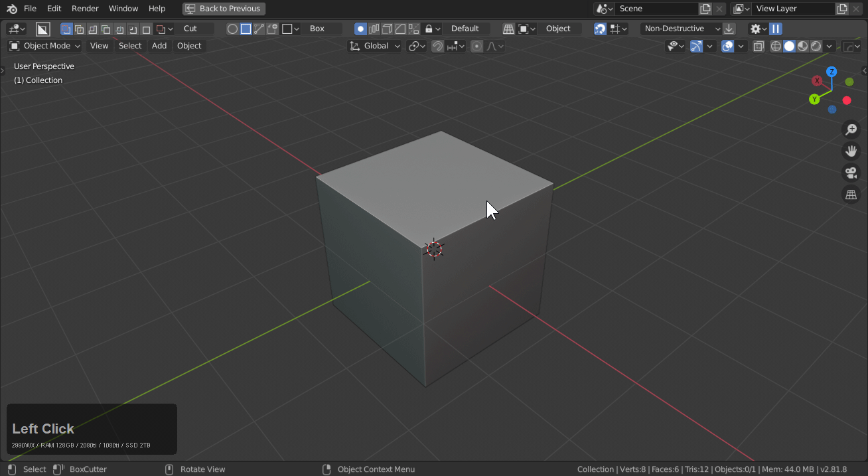Toggle the blue pause button in toolbar

click(776, 29)
